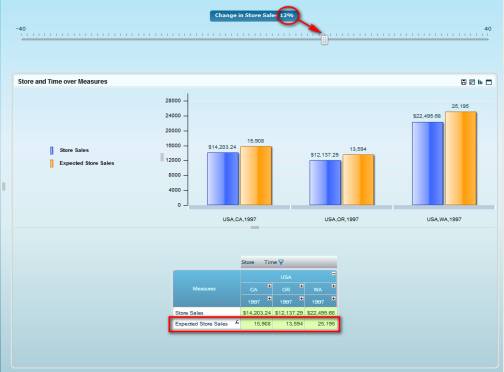Expand 1997 under the CA column
Viewport: 504px width, 372px height.
(269, 298)
